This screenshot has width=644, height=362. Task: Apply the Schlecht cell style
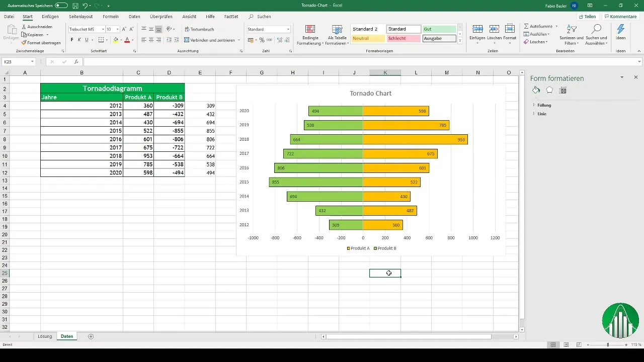[x=404, y=38]
